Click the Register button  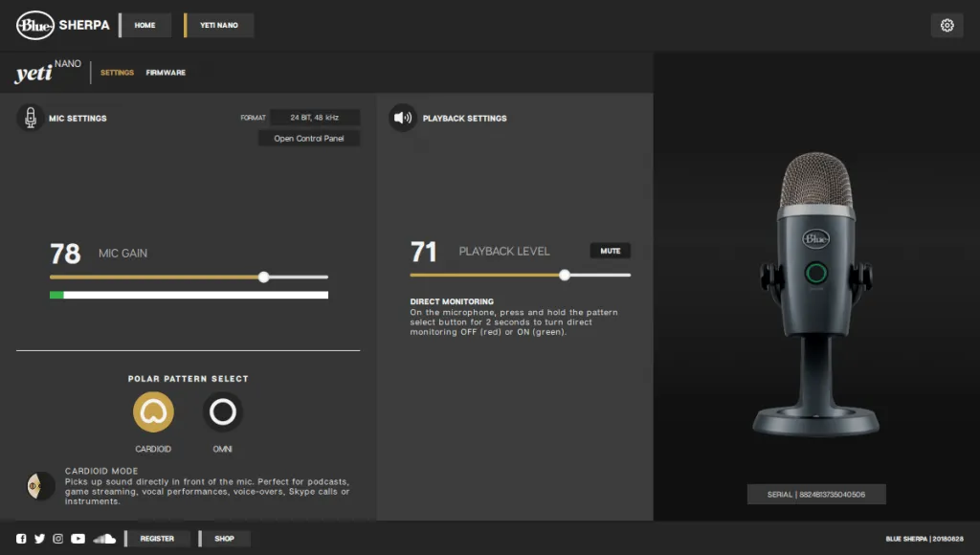(x=158, y=539)
